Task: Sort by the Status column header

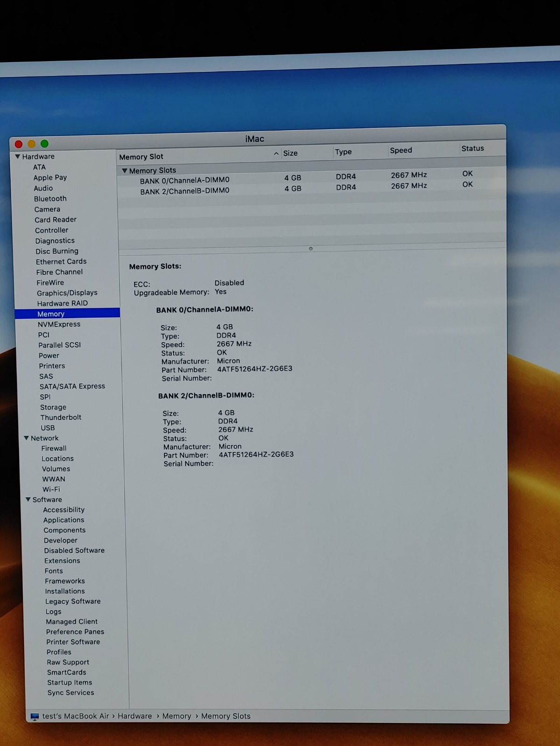Action: click(473, 148)
